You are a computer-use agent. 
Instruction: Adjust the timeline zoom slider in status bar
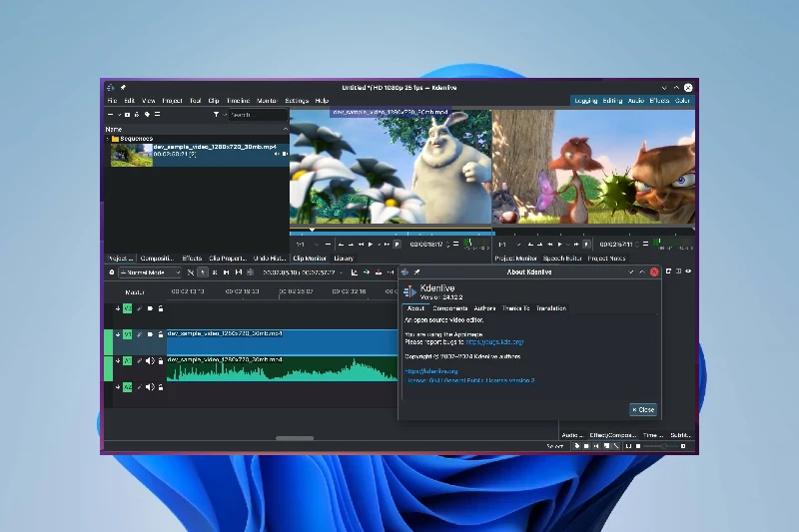click(x=663, y=446)
